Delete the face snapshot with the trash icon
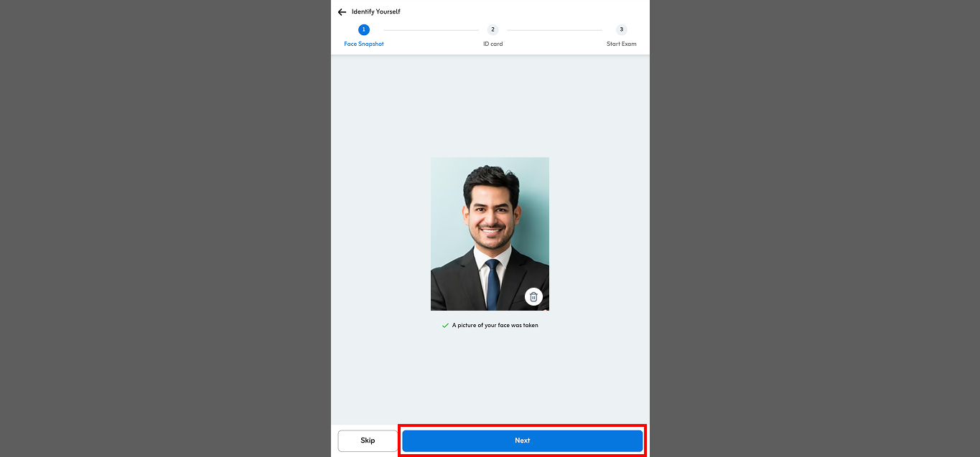Screen dimensions: 980x457 [x=533, y=297]
